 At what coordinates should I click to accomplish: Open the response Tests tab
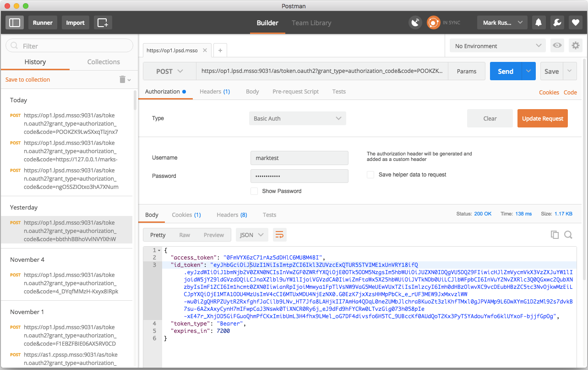(x=269, y=215)
